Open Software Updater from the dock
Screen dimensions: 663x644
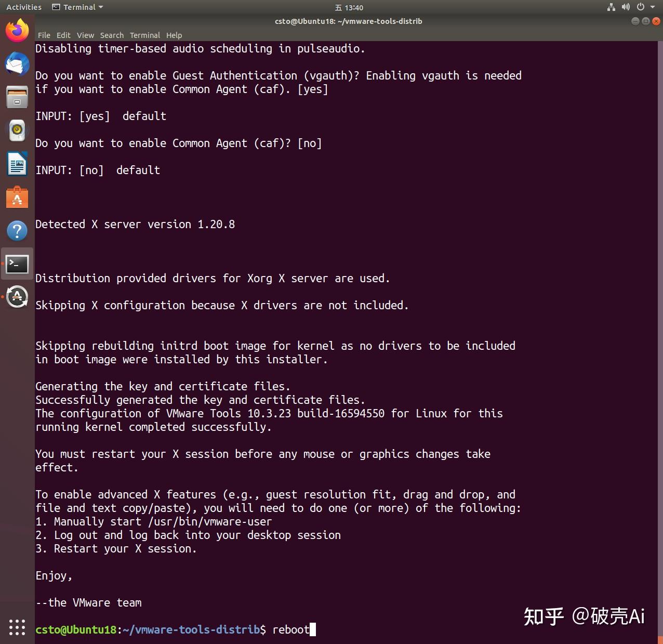pos(17,297)
